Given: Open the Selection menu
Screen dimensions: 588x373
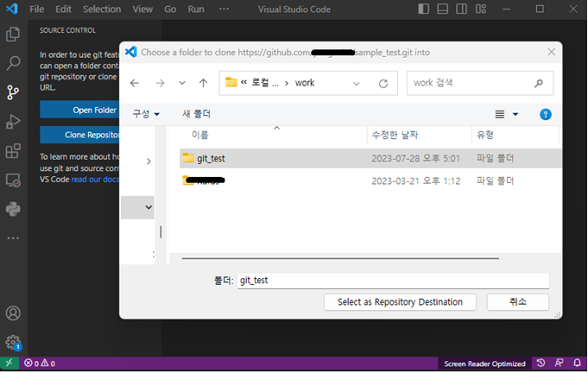Looking at the screenshot, I should [102, 9].
